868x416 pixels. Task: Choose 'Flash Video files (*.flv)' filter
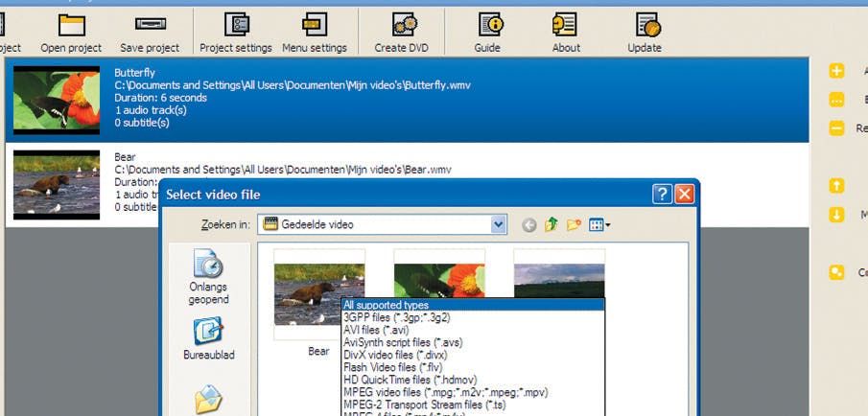coord(473,367)
